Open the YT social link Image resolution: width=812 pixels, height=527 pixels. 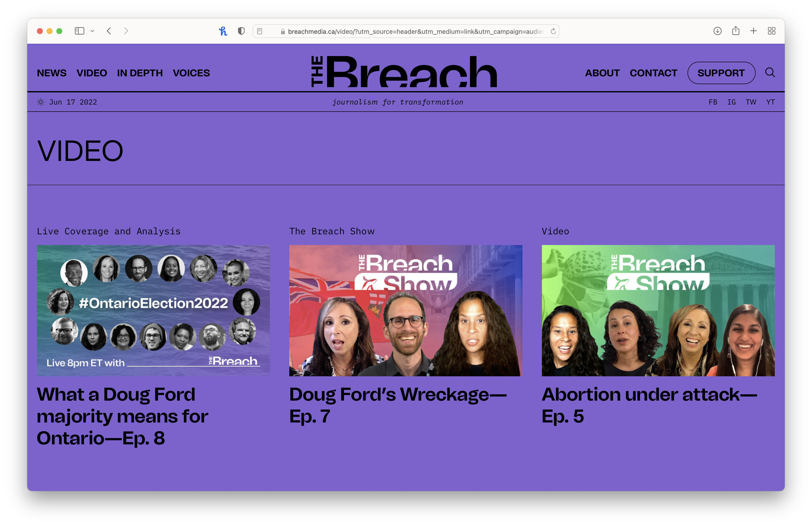[770, 102]
